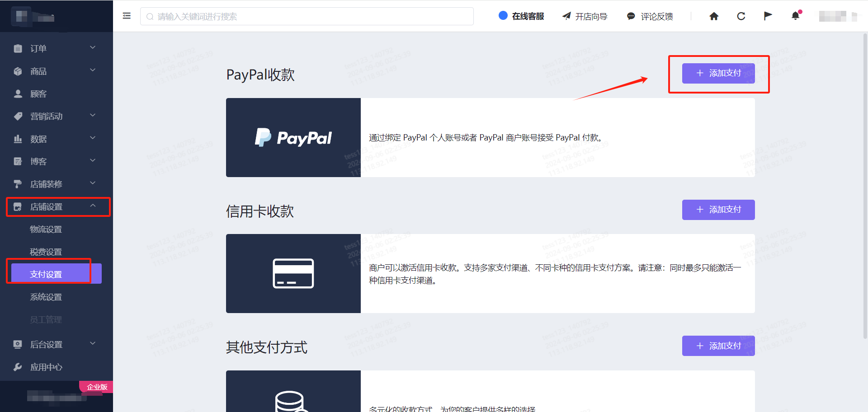Click the 数据 bar chart icon

[x=18, y=139]
